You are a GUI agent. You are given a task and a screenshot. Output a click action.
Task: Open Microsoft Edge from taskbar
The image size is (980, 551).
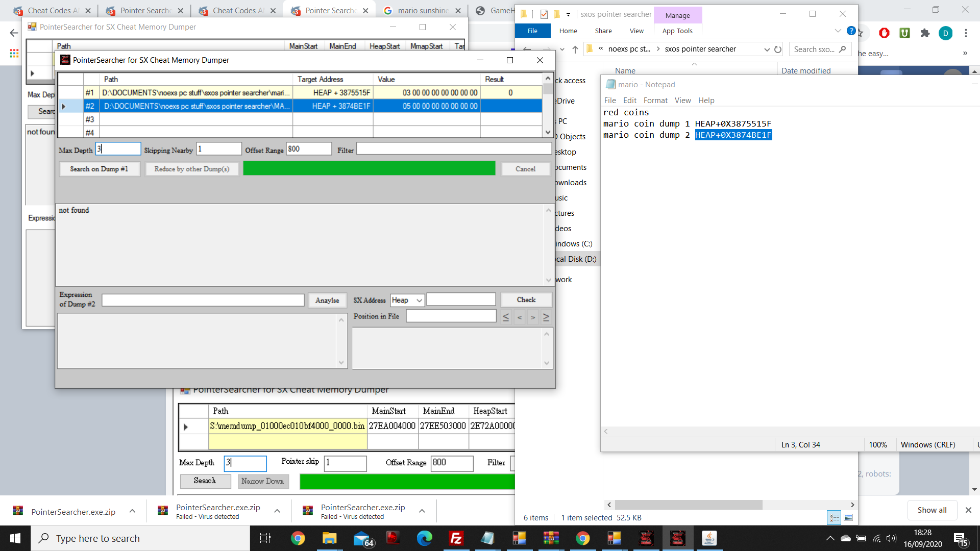pyautogui.click(x=424, y=538)
